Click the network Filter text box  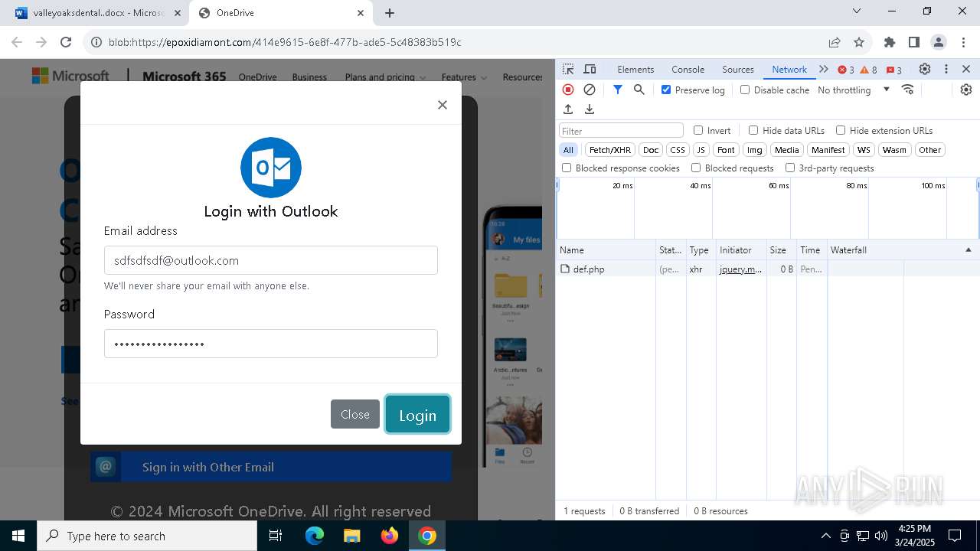(621, 131)
